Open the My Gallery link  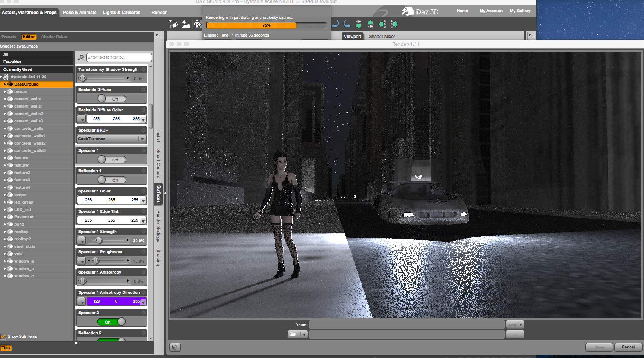(520, 11)
